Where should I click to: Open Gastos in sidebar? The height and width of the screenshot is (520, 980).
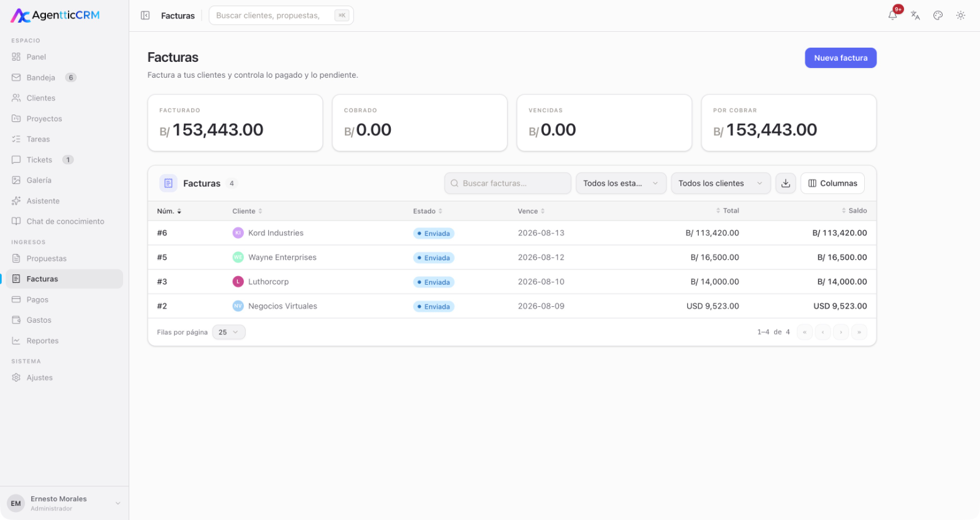coord(64,320)
